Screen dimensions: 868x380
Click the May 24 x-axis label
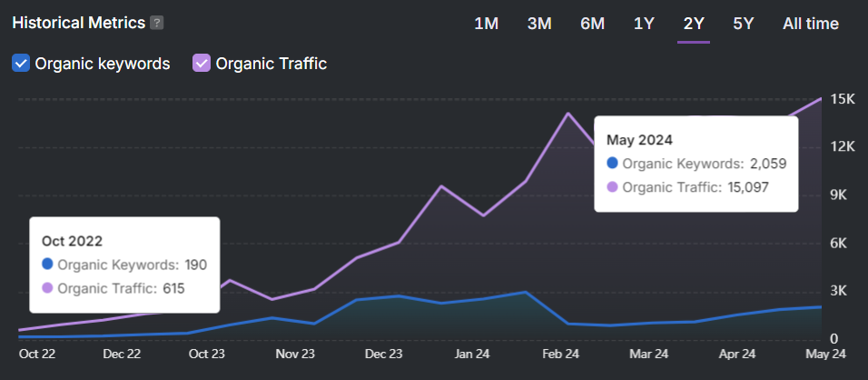(824, 355)
